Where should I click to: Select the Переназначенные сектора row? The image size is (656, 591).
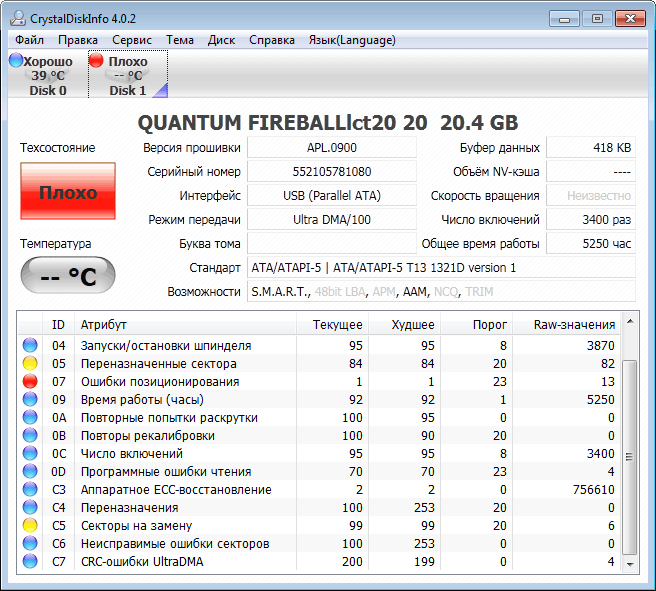319,363
